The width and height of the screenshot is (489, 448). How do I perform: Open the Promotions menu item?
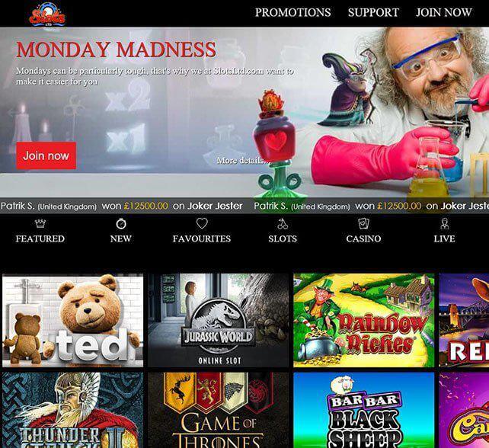292,12
